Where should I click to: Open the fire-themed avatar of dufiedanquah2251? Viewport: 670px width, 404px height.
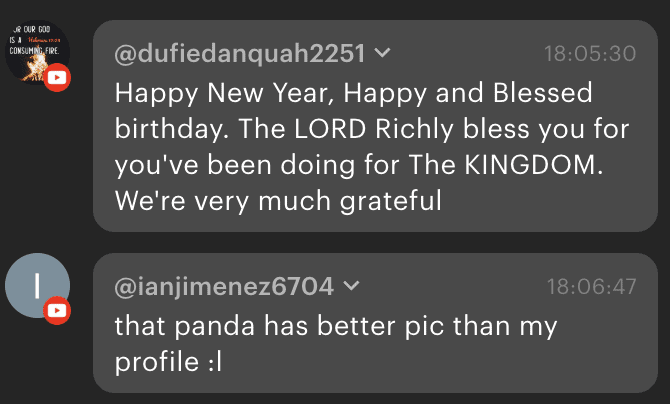[x=33, y=50]
